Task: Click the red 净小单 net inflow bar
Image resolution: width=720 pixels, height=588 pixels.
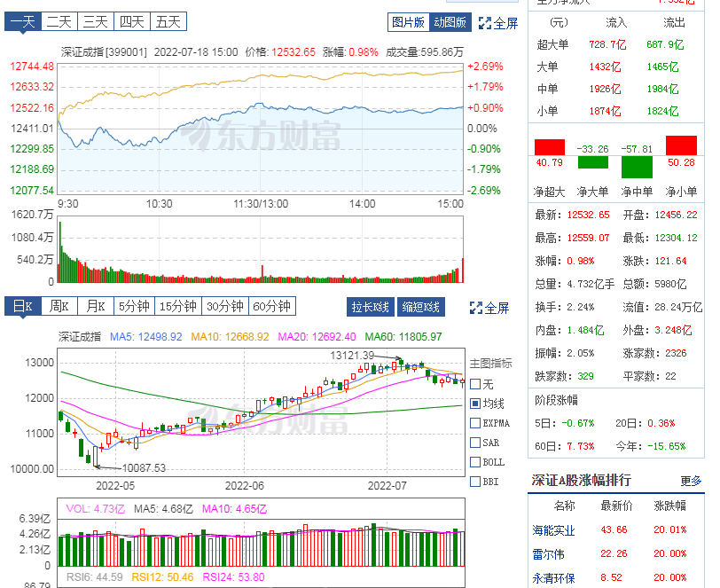Action: 681,145
